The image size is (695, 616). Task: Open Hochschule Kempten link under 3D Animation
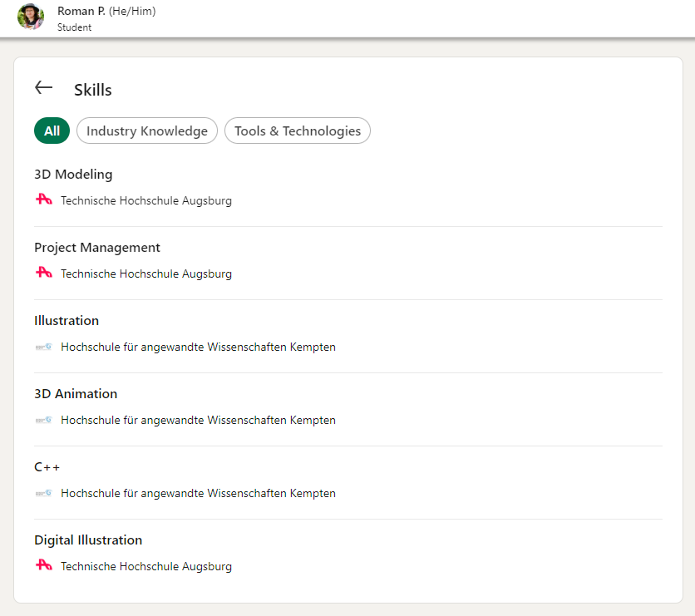point(198,420)
